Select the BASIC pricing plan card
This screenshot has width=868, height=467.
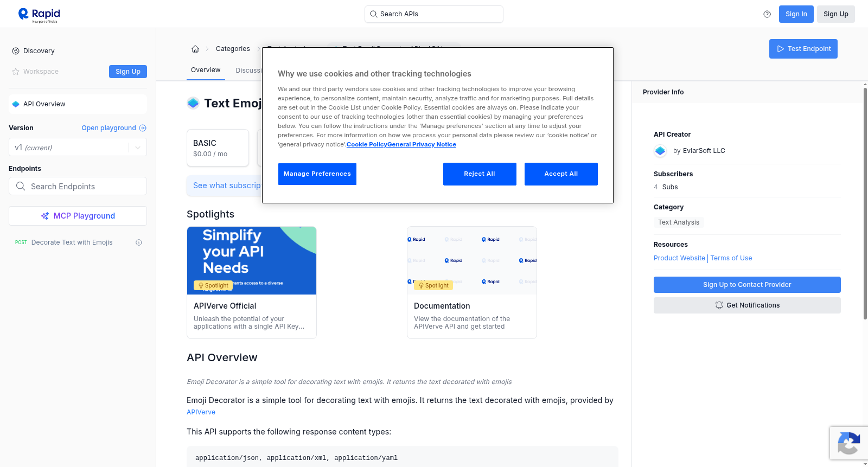click(218, 148)
